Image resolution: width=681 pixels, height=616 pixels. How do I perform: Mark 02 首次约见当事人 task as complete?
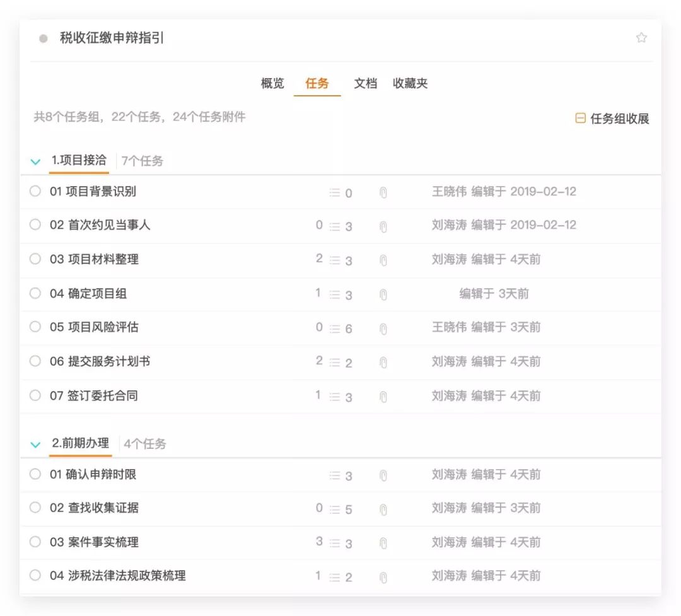click(x=35, y=224)
